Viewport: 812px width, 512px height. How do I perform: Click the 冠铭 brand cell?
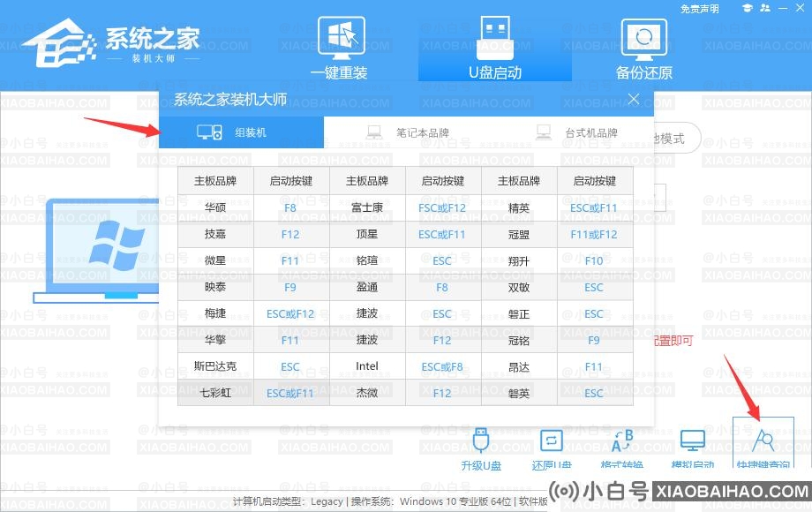[519, 340]
